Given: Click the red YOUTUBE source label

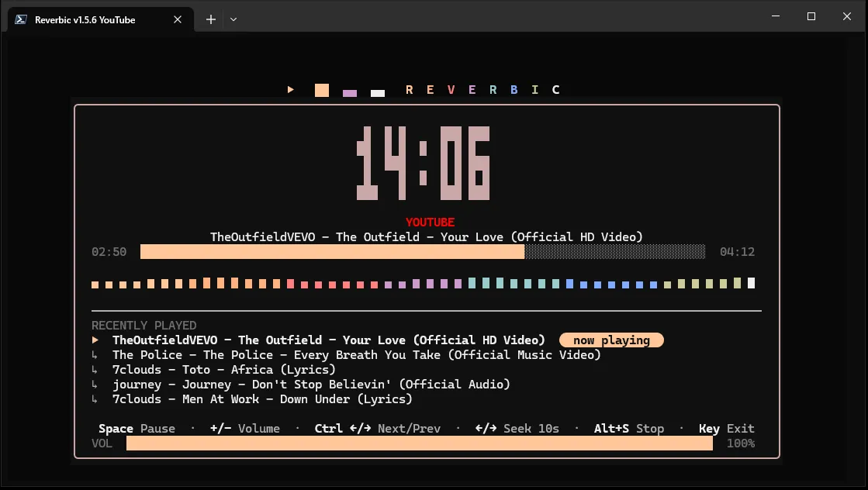Looking at the screenshot, I should (x=431, y=223).
